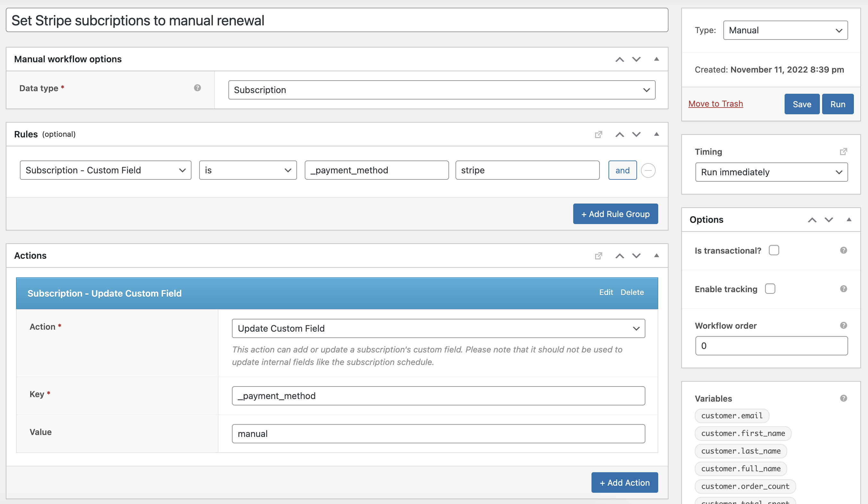
Task: Open the Run immediately timing dropdown
Action: click(771, 172)
